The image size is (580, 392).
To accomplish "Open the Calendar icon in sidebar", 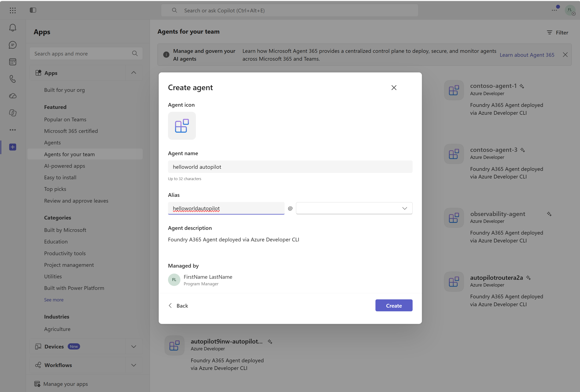I will [x=13, y=62].
